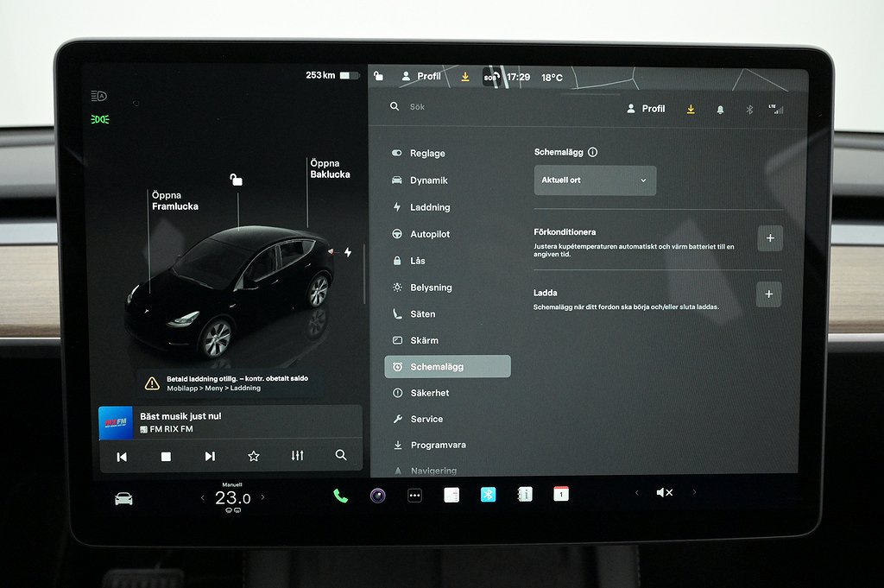Increase temperature with right chevron

(262, 497)
